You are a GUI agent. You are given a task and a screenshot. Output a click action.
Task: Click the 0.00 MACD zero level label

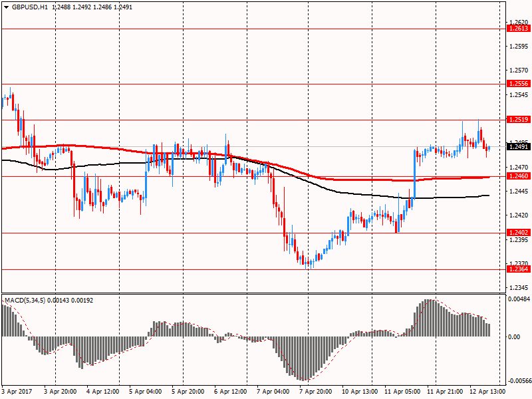[514, 336]
